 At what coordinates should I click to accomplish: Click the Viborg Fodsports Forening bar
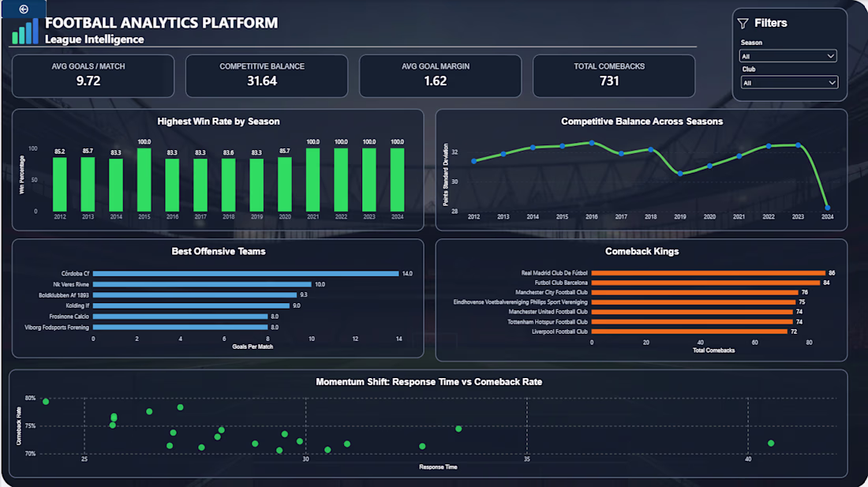181,327
